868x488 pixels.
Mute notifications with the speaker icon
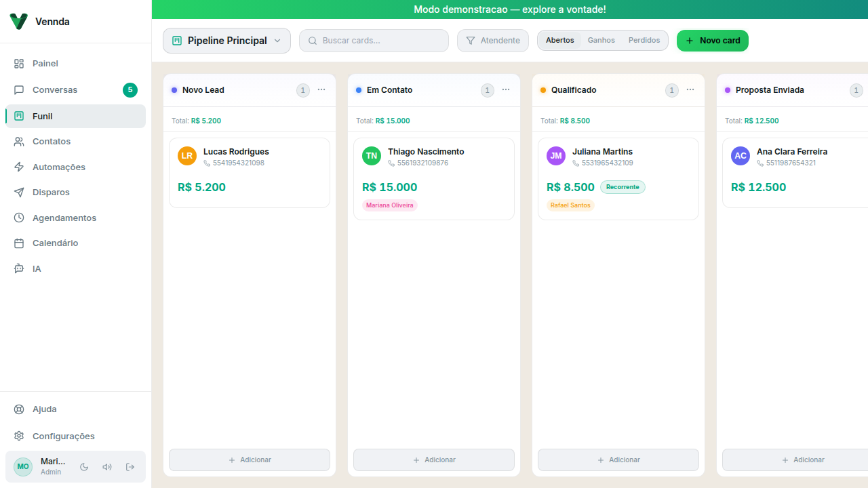coord(107,467)
